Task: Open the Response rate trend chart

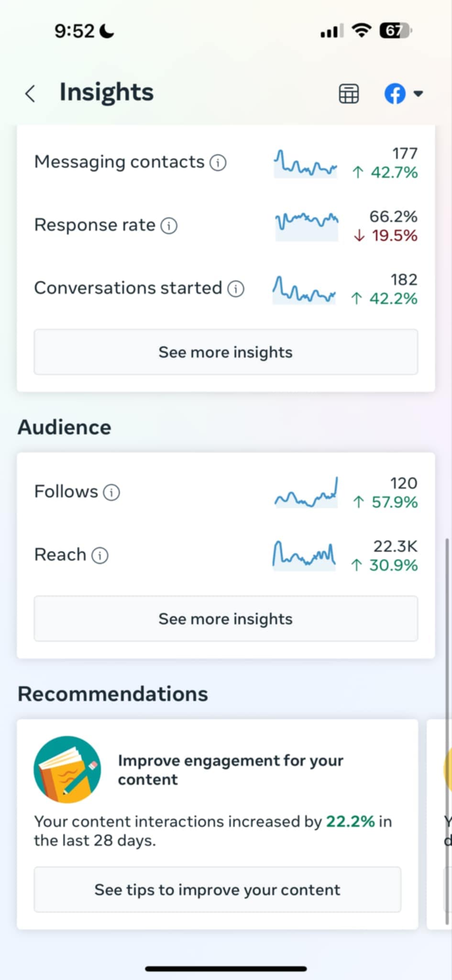Action: point(307,225)
